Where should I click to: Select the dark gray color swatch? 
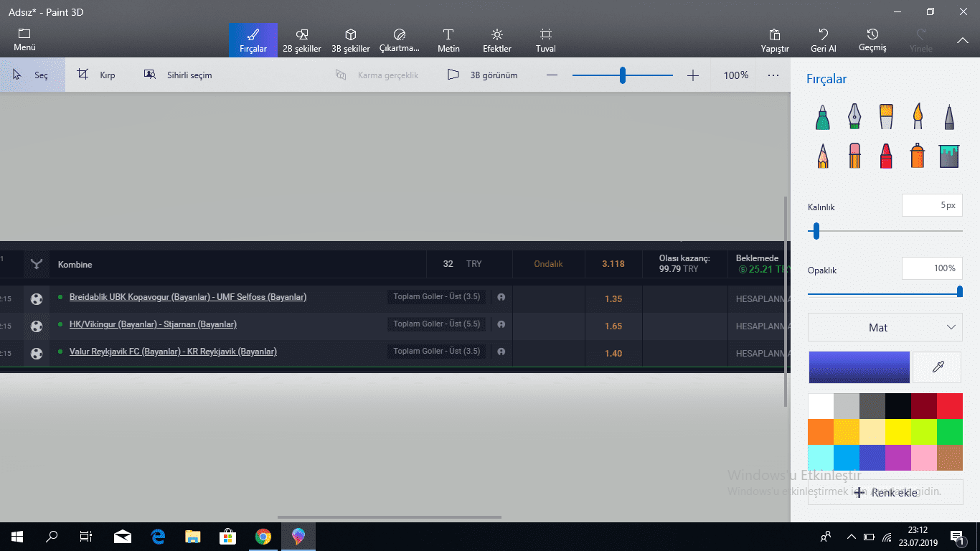tap(872, 406)
